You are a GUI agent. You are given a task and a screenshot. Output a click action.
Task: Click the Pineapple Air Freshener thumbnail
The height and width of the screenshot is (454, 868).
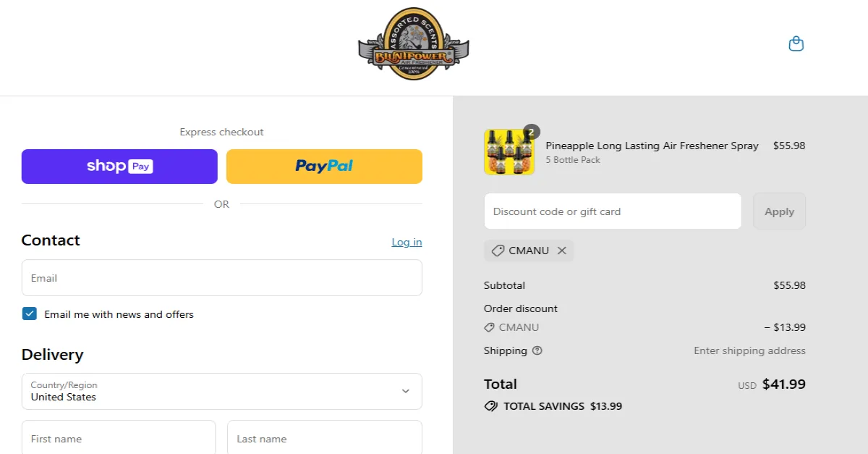(x=509, y=151)
